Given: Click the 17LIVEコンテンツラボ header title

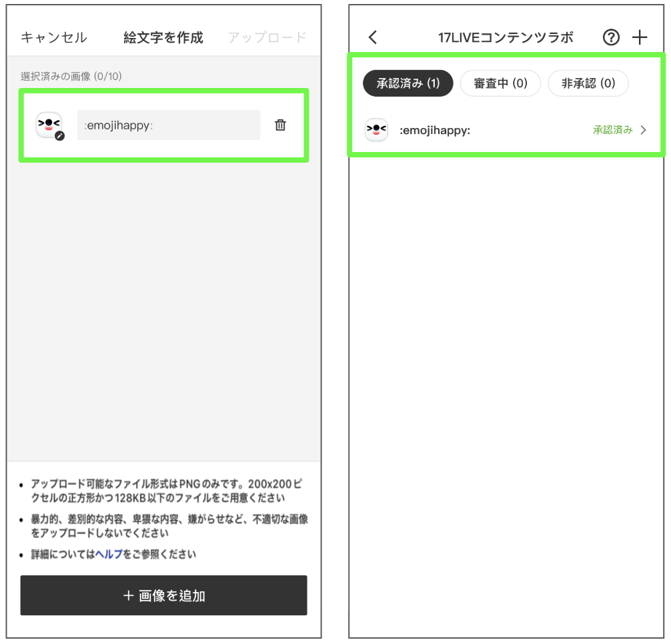Looking at the screenshot, I should pyautogui.click(x=506, y=37).
